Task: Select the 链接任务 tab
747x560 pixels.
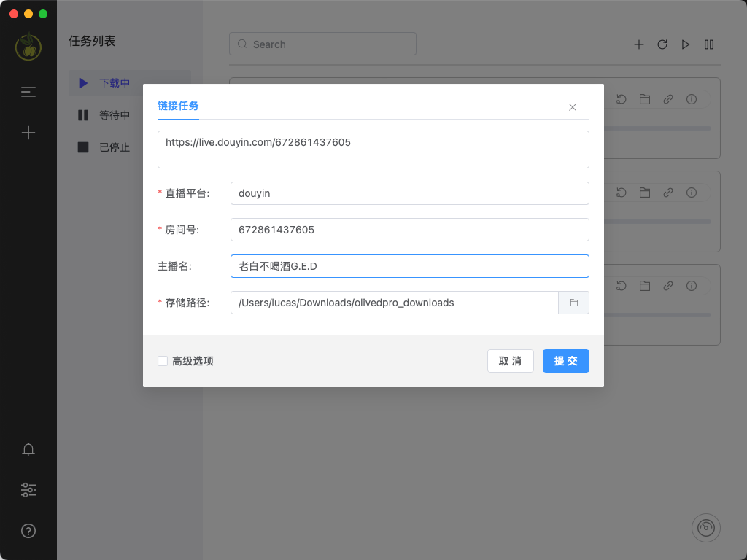Action: tap(178, 106)
